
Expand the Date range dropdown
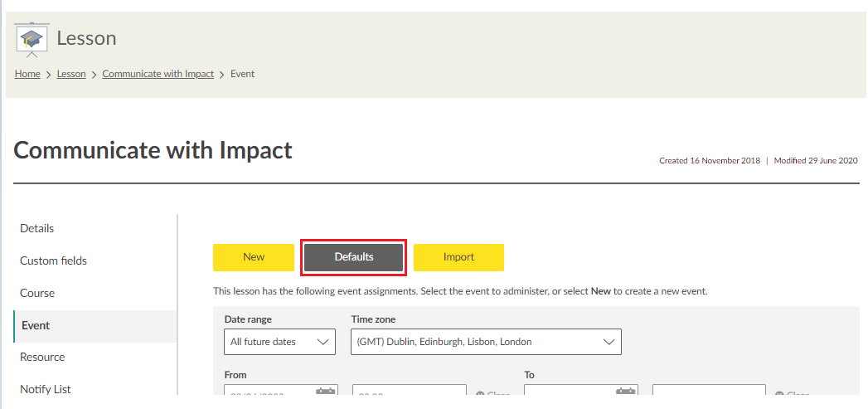click(x=279, y=342)
